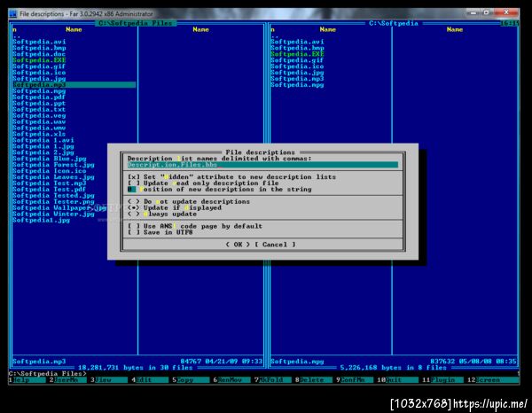
Task: Select Softpedia Blue.jpg file
Action: click(x=49, y=159)
